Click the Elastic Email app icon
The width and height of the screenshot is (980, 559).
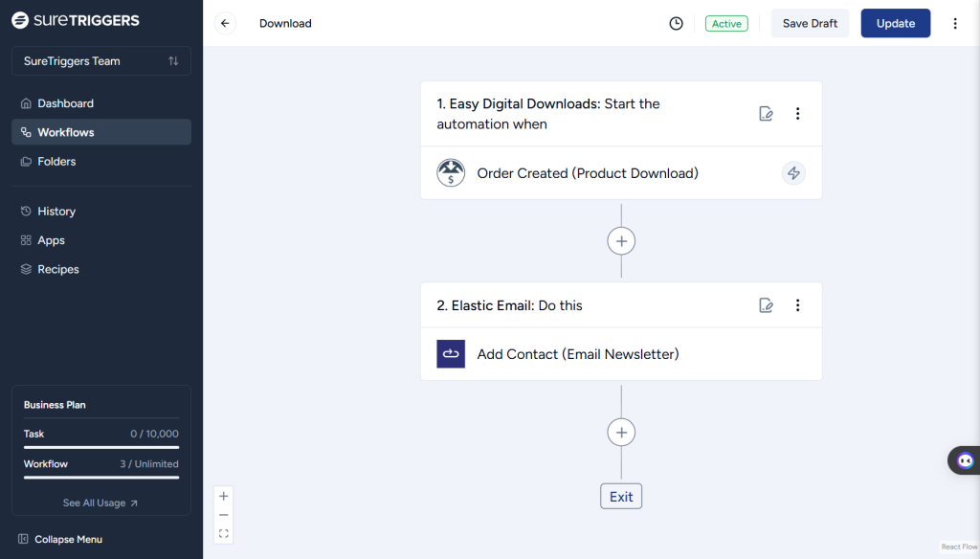tap(451, 354)
